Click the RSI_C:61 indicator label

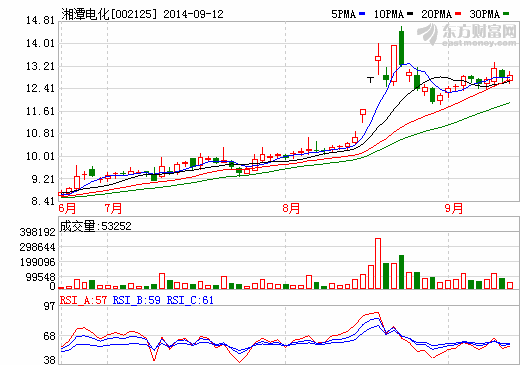click(190, 300)
